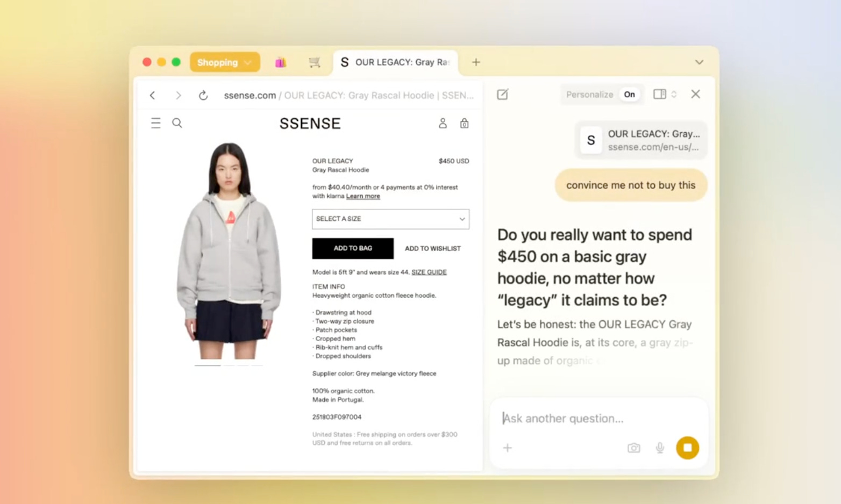Go forward to next page
The width and height of the screenshot is (841, 504).
click(178, 95)
